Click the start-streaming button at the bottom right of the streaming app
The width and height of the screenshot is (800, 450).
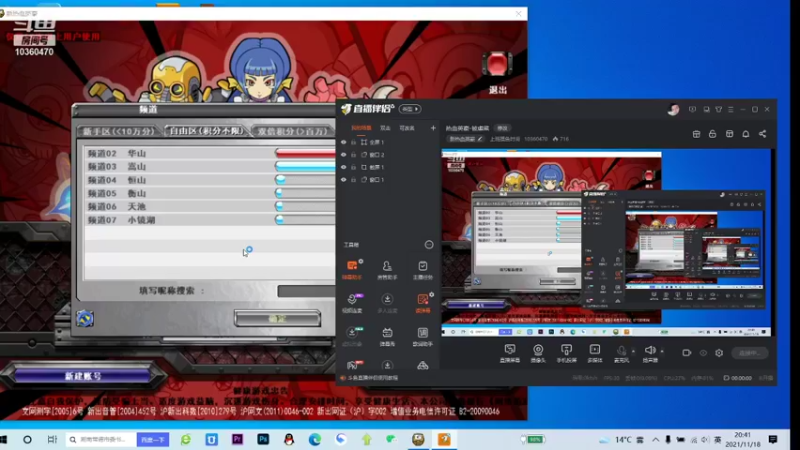coord(750,353)
